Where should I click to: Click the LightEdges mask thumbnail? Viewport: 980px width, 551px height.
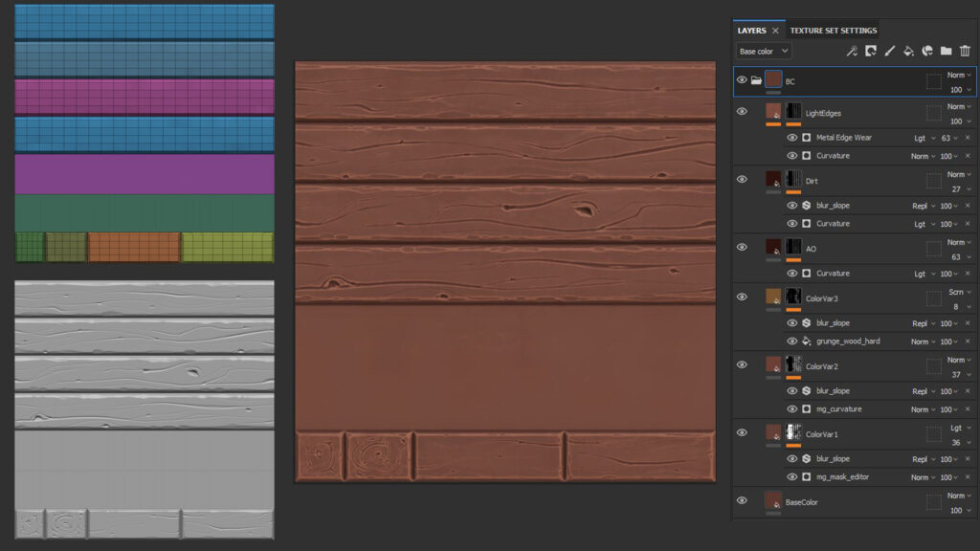click(x=793, y=111)
